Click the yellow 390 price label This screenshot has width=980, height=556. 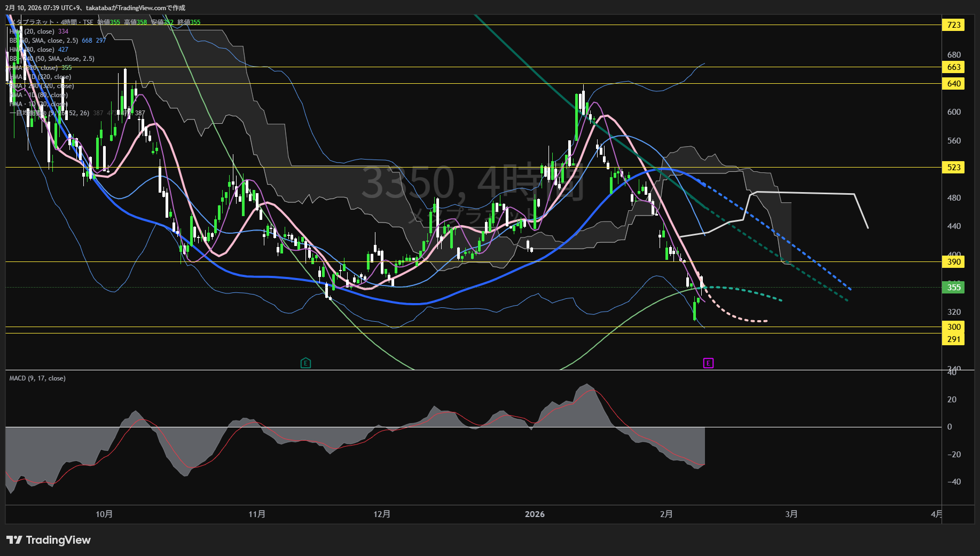pos(954,262)
